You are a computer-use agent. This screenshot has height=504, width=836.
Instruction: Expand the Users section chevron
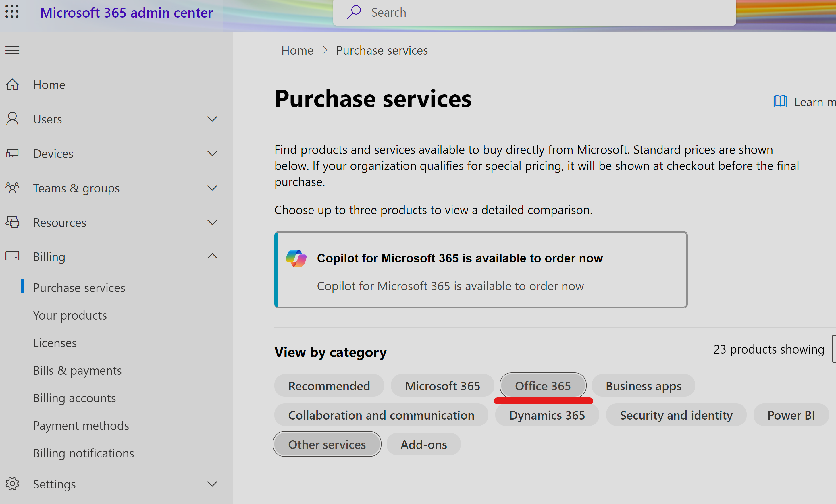coord(212,119)
